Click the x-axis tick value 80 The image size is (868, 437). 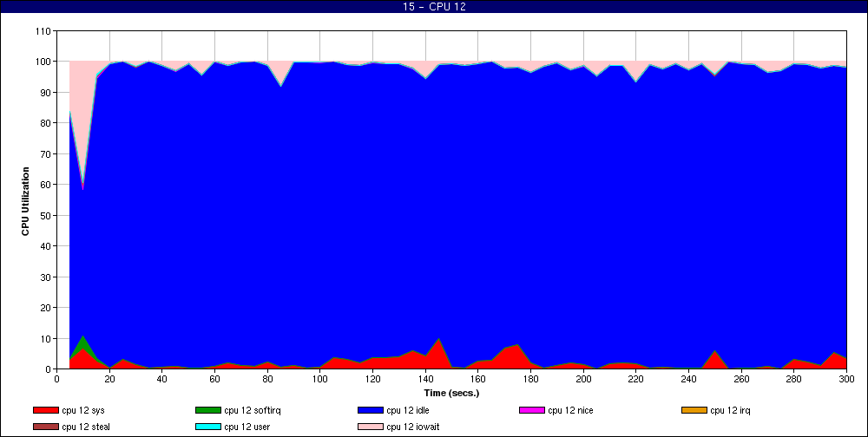click(x=267, y=379)
